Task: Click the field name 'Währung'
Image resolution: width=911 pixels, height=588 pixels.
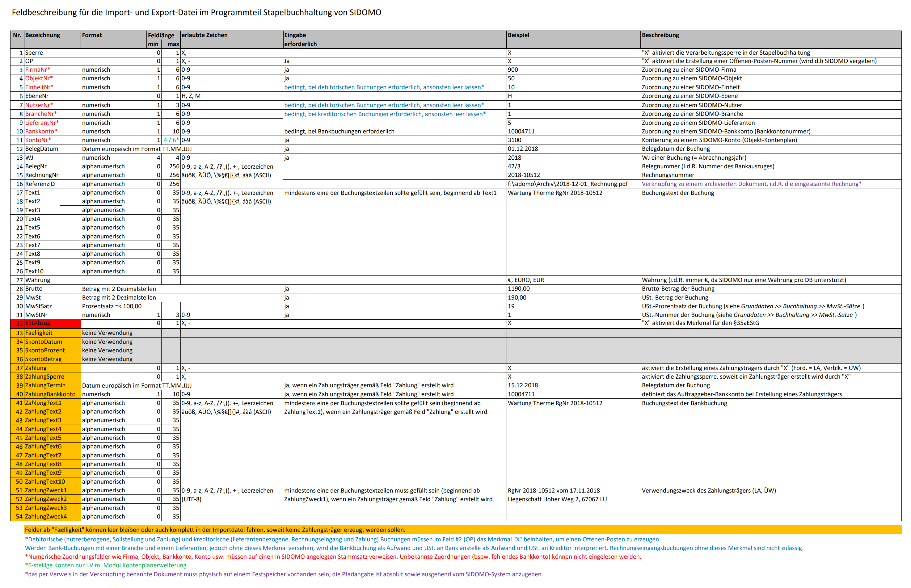Action: pyautogui.click(x=37, y=280)
